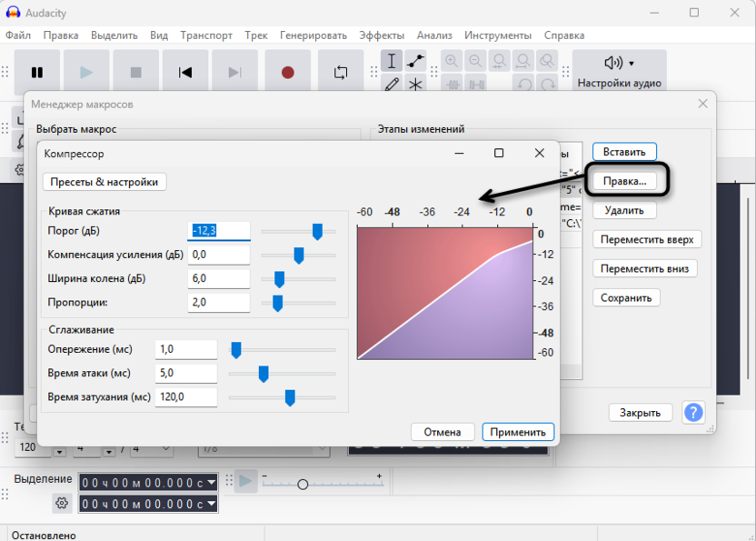Open the Генерировать menu
This screenshot has width=756, height=541.
[x=313, y=35]
